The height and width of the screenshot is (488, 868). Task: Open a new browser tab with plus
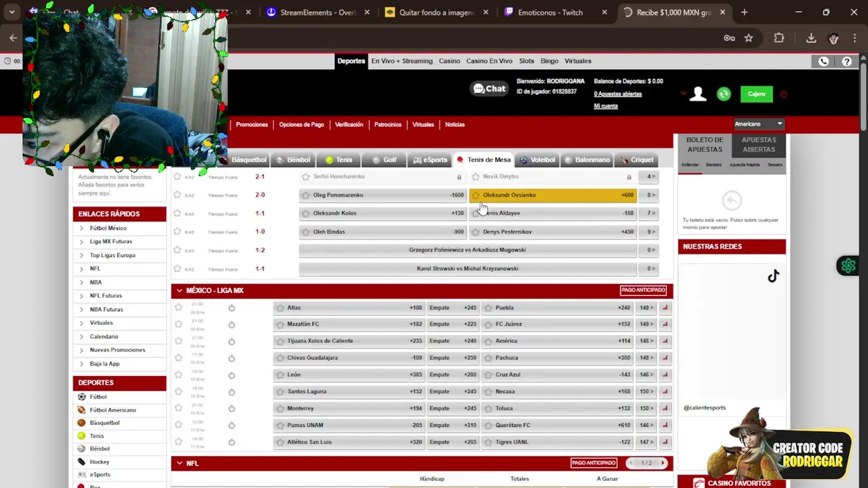tap(744, 12)
